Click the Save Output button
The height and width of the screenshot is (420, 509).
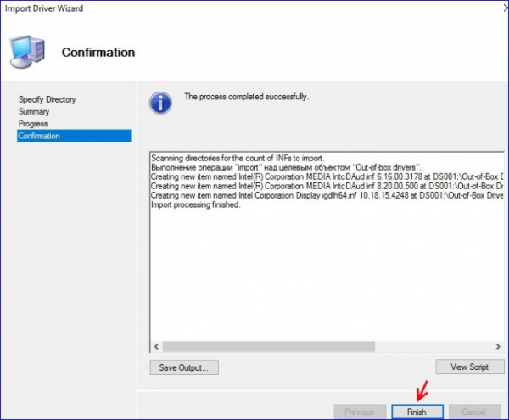[x=184, y=367]
